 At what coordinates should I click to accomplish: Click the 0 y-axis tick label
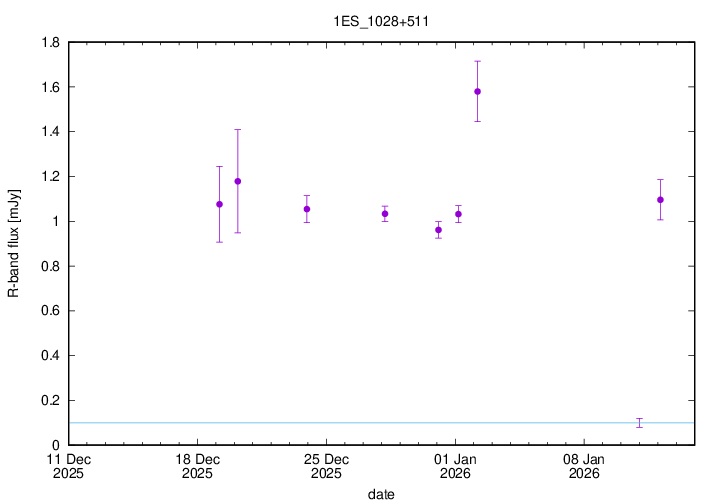click(x=56, y=445)
